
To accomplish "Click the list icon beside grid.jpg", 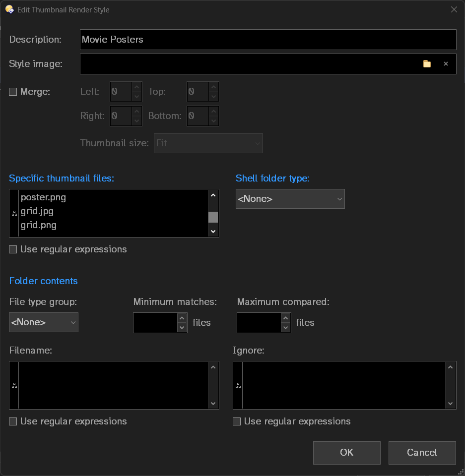I will pos(14,213).
